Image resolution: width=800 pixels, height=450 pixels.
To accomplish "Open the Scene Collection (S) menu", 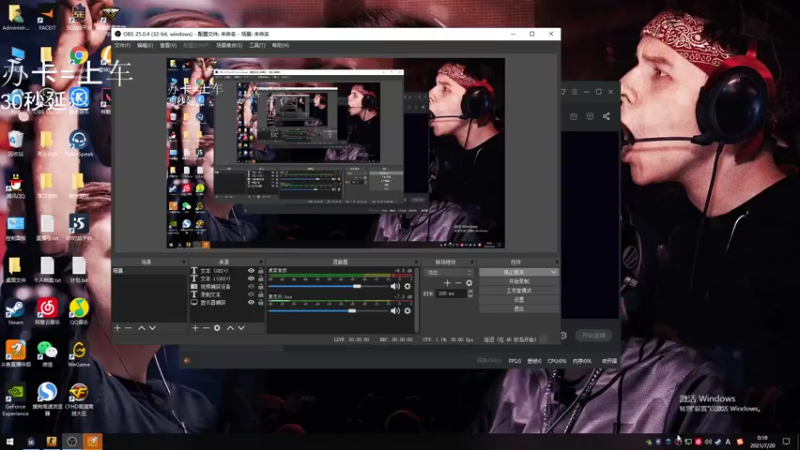I will [229, 45].
